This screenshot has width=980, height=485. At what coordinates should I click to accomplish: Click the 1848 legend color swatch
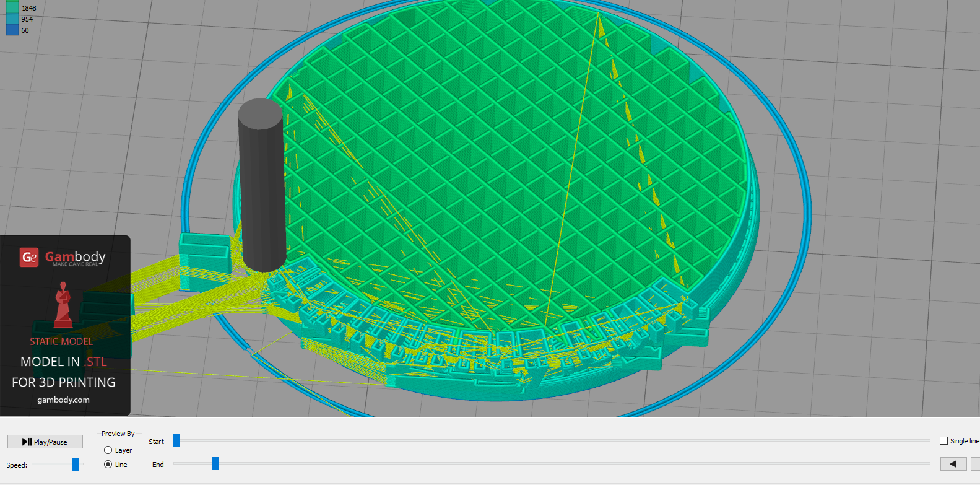point(12,8)
